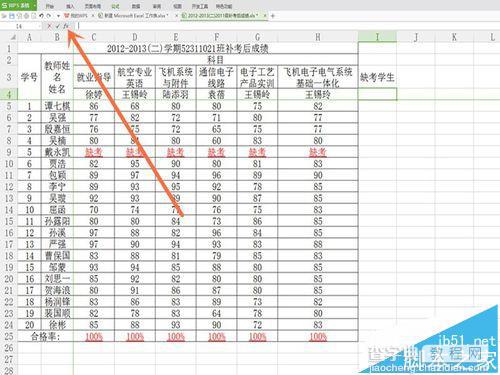This screenshot has width=500, height=375.
Task: Switch to the 公式 ribbon tab
Action: coord(115,6)
